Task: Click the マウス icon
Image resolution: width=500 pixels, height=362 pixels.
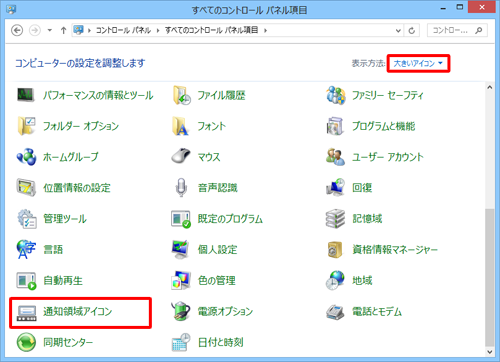Action: point(181,156)
